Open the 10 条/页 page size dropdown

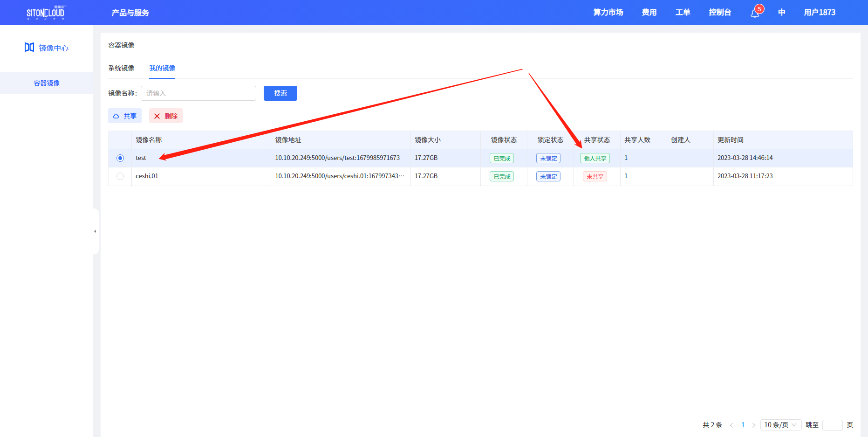pyautogui.click(x=780, y=425)
